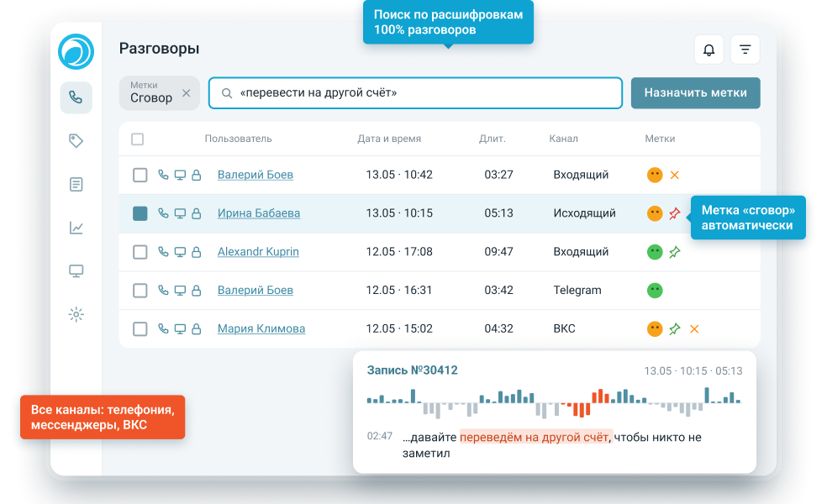827x504 pixels.
Task: Click the round app logo
Action: [76, 52]
